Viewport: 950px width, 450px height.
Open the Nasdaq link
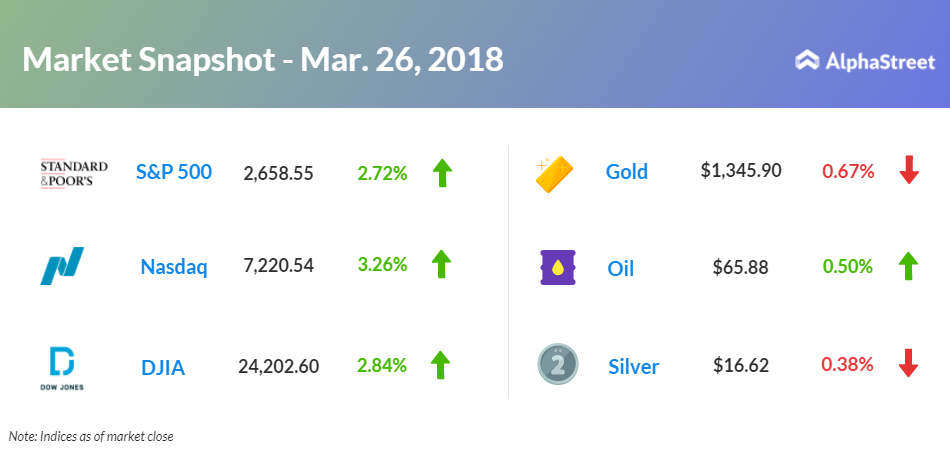click(x=174, y=267)
